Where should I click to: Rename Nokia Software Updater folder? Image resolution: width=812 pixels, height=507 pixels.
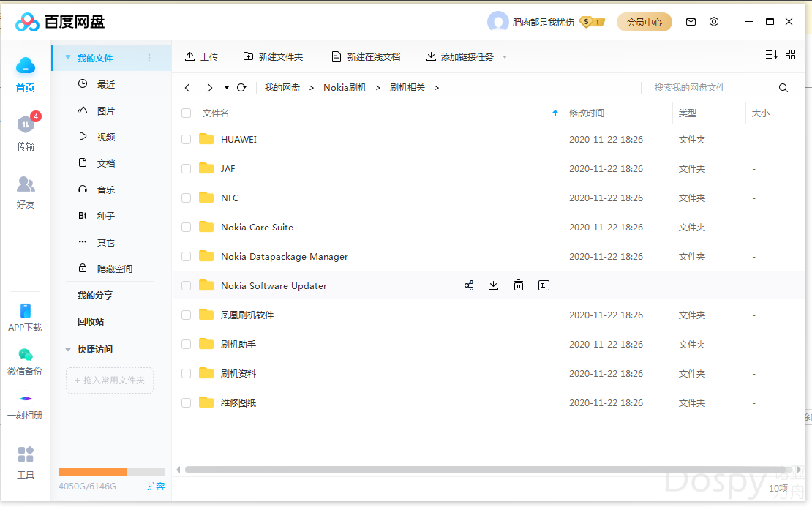[x=544, y=285]
